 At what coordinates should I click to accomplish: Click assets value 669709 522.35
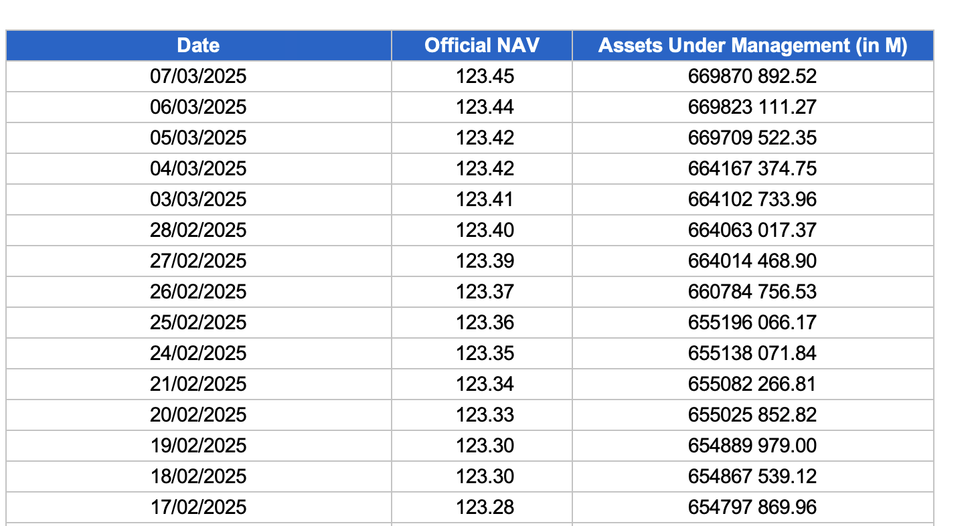[752, 138]
